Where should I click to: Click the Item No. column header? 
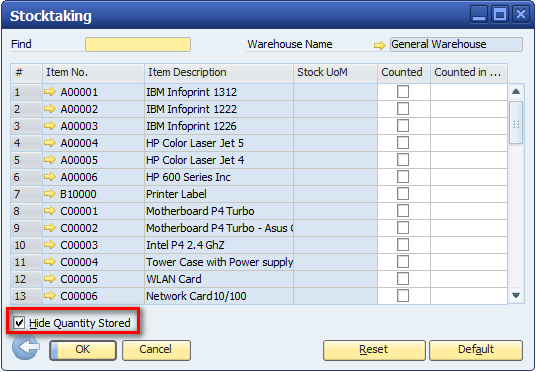pos(93,72)
